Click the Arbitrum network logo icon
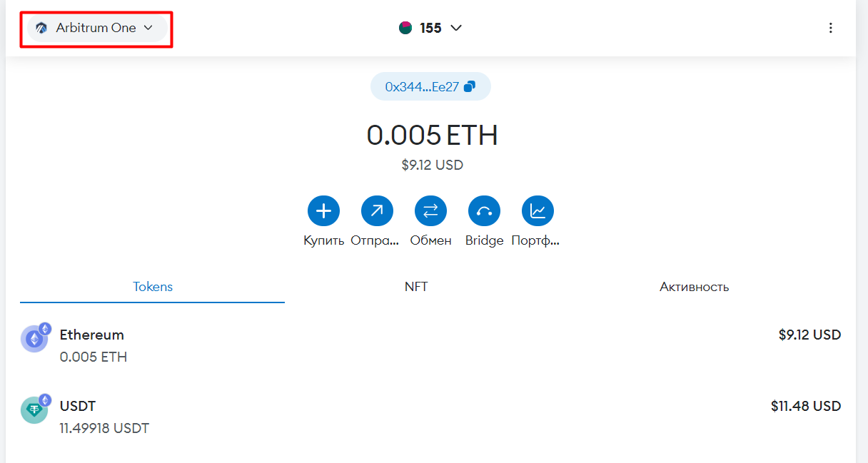Image resolution: width=868 pixels, height=463 pixels. click(x=41, y=28)
